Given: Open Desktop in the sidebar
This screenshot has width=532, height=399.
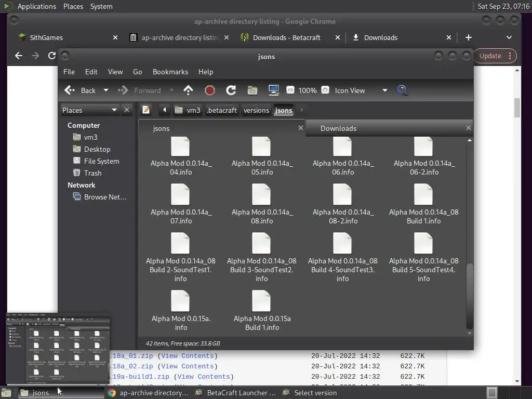Looking at the screenshot, I should pyautogui.click(x=97, y=149).
